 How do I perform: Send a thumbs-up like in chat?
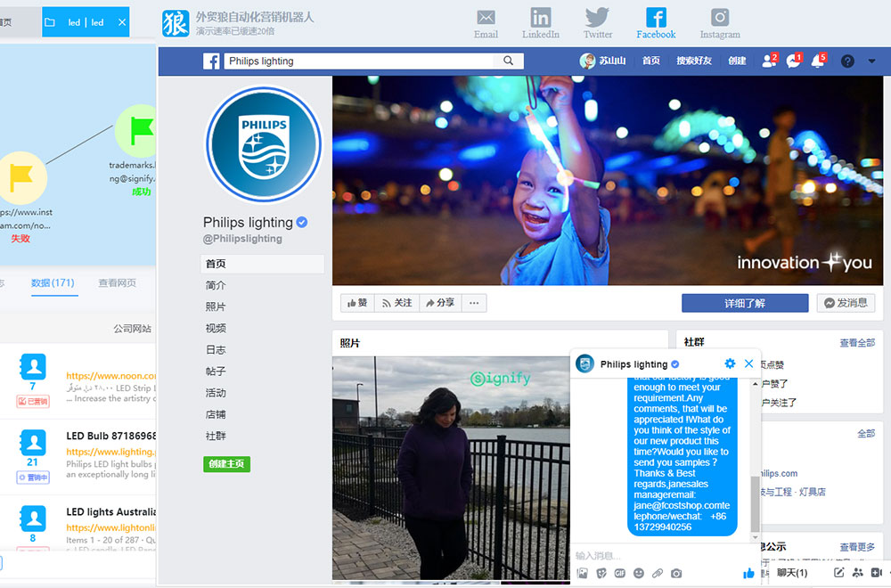click(749, 573)
